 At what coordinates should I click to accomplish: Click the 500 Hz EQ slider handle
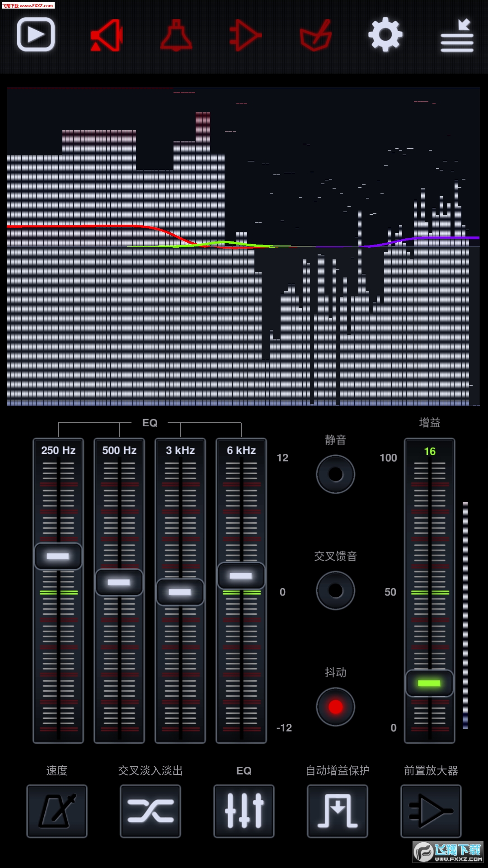119,582
